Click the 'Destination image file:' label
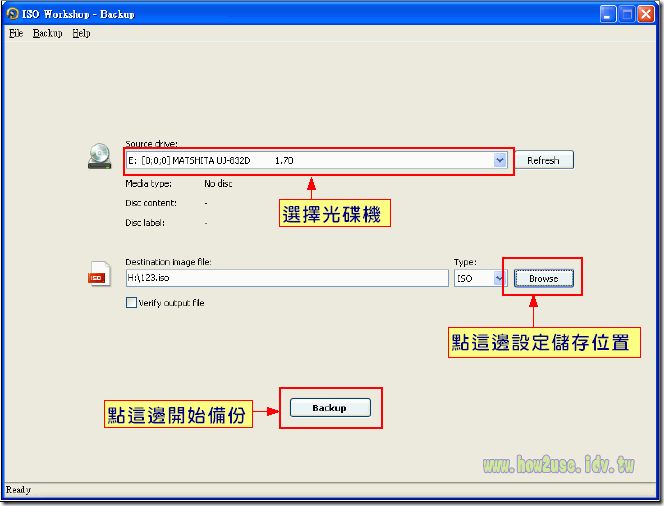 point(168,262)
